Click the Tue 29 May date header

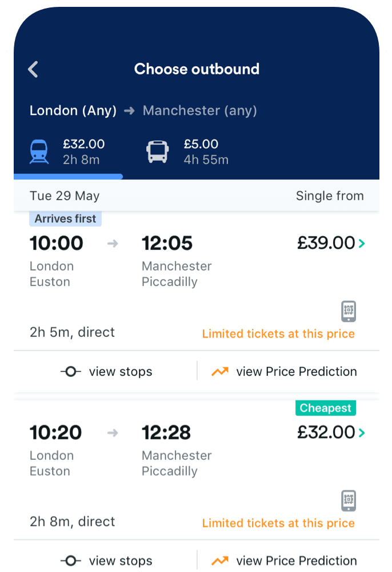point(65,196)
